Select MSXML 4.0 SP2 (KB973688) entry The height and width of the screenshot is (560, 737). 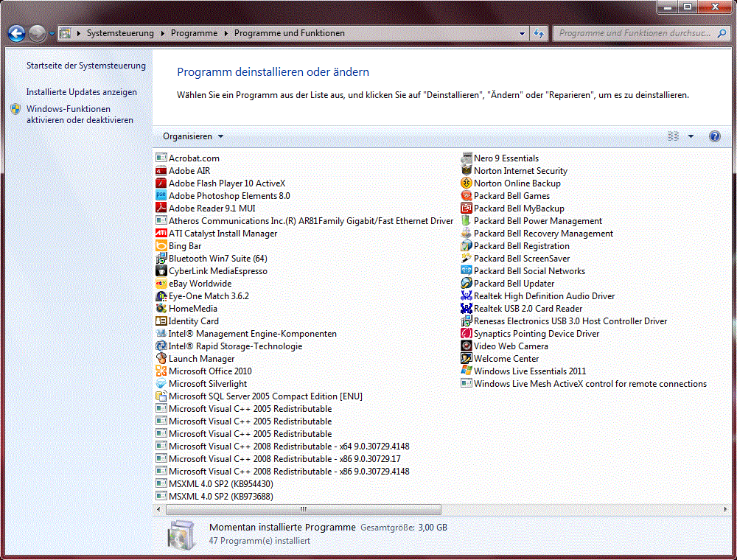click(x=214, y=497)
